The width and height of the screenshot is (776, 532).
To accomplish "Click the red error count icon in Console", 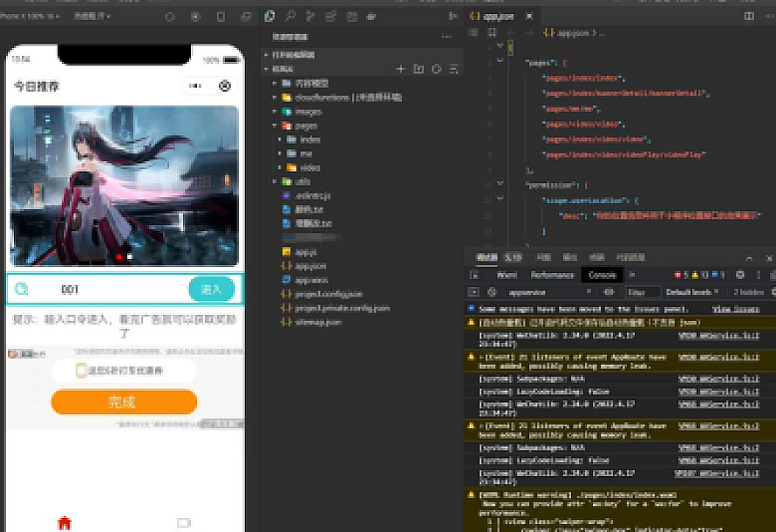I will pos(677,274).
